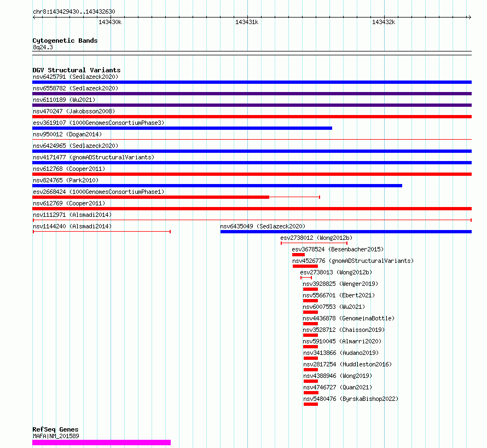Screen dimensions: 487x448
Task: Click the MAFA|NM_201589 gene label
Action: (56, 436)
